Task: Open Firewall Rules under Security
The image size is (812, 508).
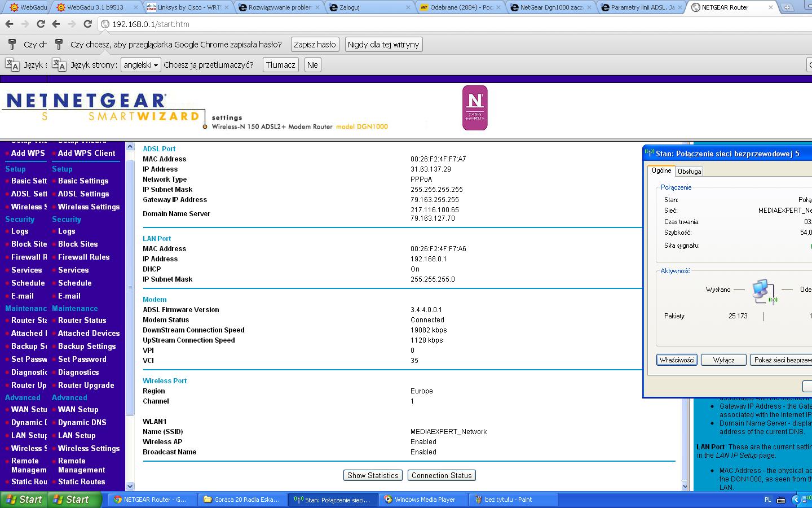Action: pyautogui.click(x=83, y=257)
